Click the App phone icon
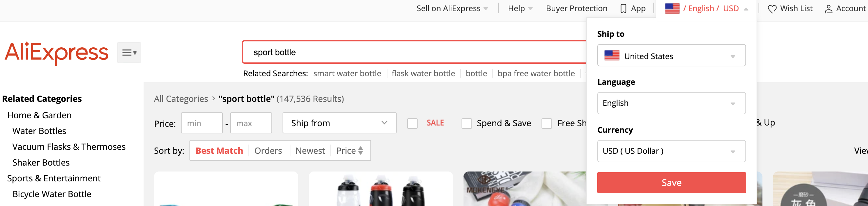 pos(623,9)
